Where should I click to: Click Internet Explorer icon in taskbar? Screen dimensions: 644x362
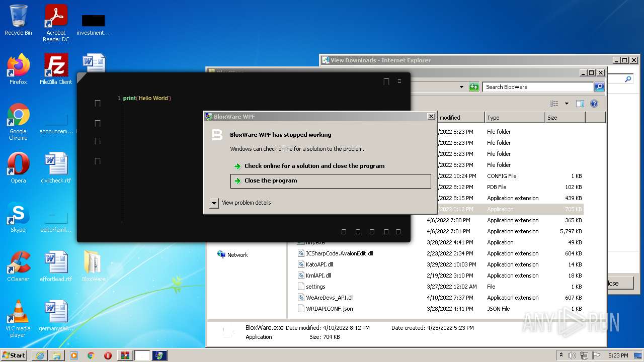[40, 355]
